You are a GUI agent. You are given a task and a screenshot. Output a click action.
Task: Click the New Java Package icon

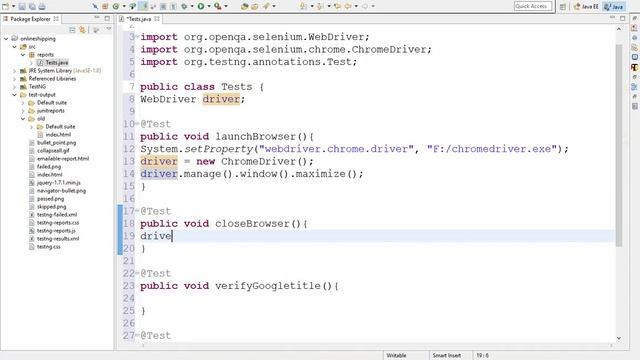pos(105,6)
